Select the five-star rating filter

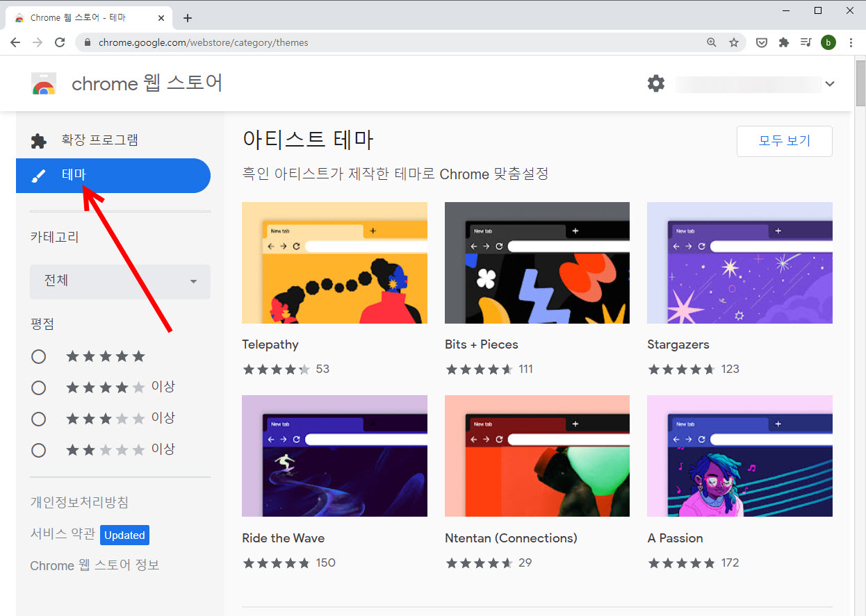(39, 356)
